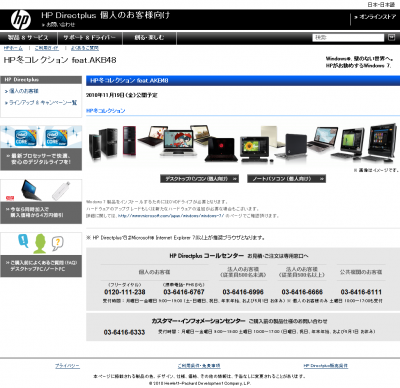Click the Windows 7 promo text at top right

click(x=360, y=62)
